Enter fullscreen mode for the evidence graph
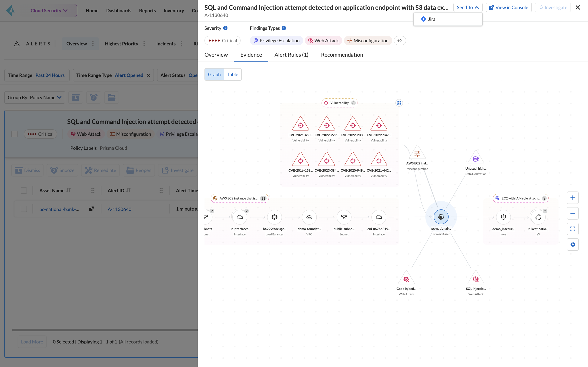This screenshot has height=367, width=588. click(573, 229)
